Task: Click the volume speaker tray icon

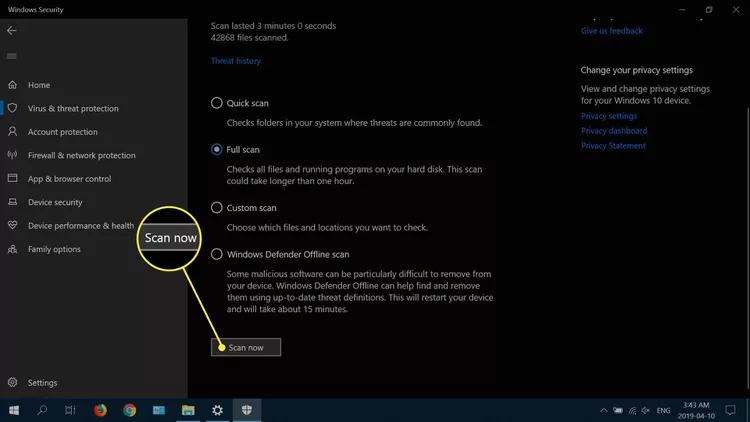Action: (x=646, y=410)
